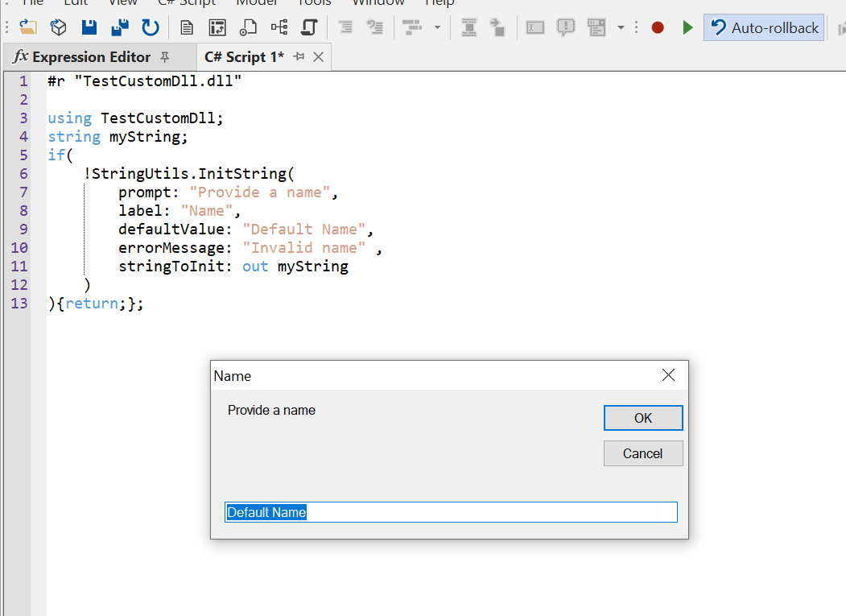Open a project using the folder icon
This screenshot has width=846, height=616.
coord(27,27)
